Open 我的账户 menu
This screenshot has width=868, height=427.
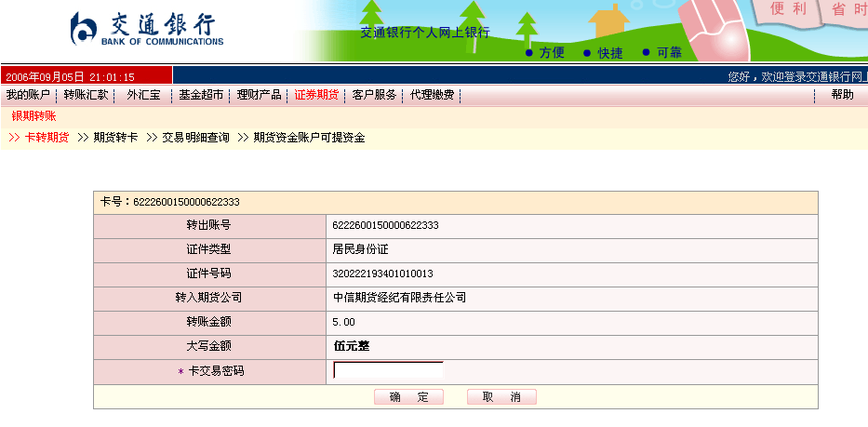28,95
